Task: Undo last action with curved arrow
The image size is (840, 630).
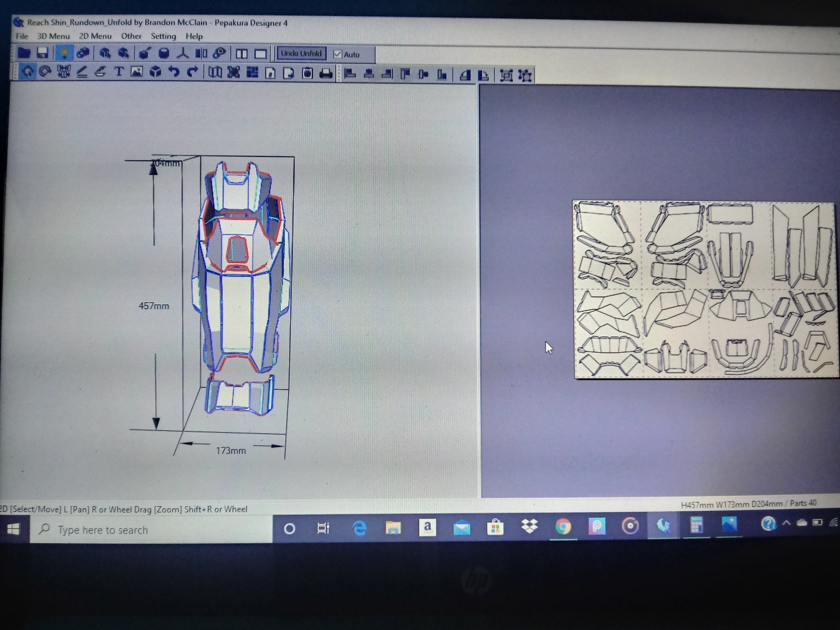Action: pyautogui.click(x=174, y=72)
